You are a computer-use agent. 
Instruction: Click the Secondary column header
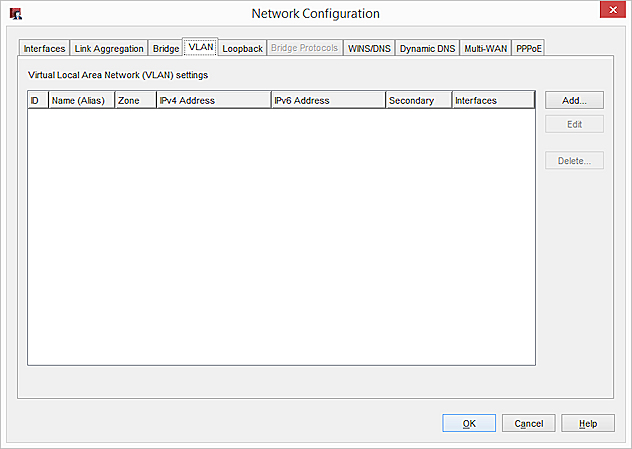tap(418, 100)
